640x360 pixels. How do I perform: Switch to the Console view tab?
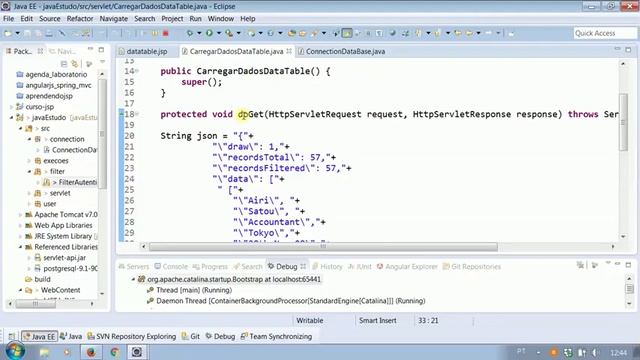(171, 267)
